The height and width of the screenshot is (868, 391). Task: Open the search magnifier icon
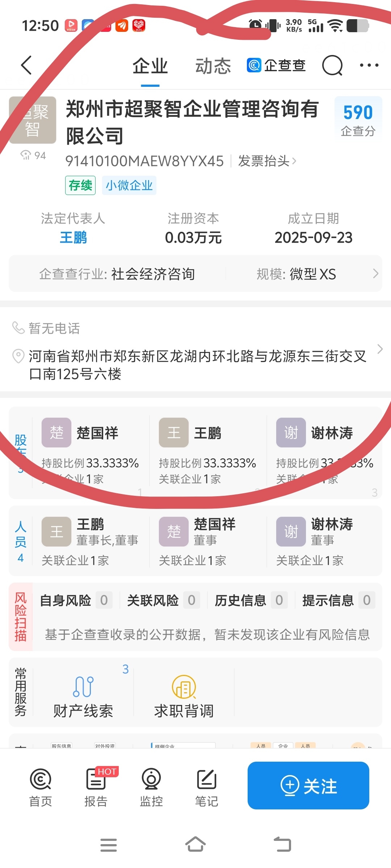(x=332, y=65)
